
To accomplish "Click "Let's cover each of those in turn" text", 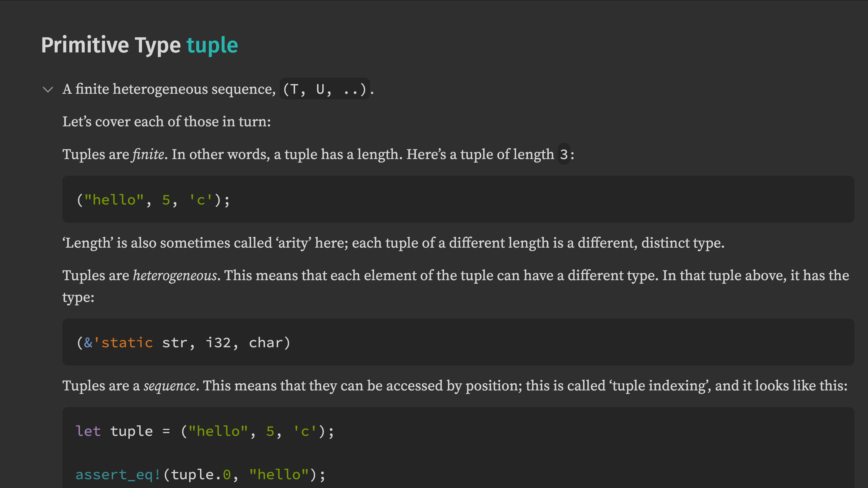I will click(166, 122).
